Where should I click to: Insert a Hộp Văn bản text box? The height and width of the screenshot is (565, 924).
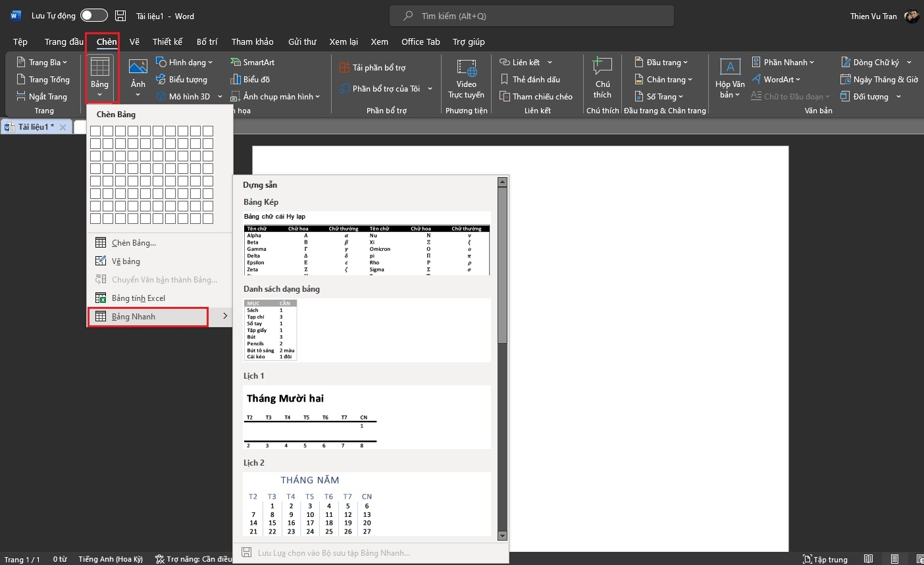click(730, 78)
